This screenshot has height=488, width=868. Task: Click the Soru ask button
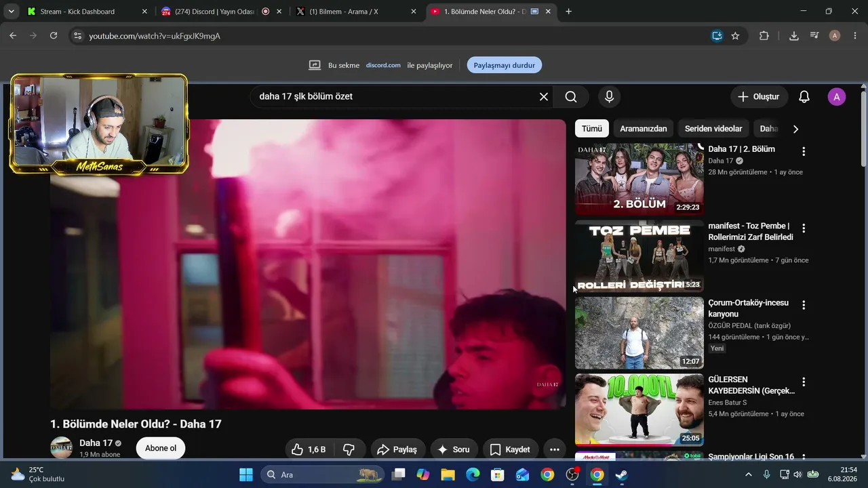454,449
